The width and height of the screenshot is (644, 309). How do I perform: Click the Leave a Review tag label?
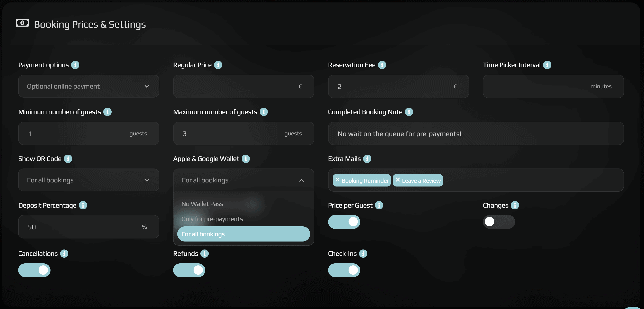point(421,181)
